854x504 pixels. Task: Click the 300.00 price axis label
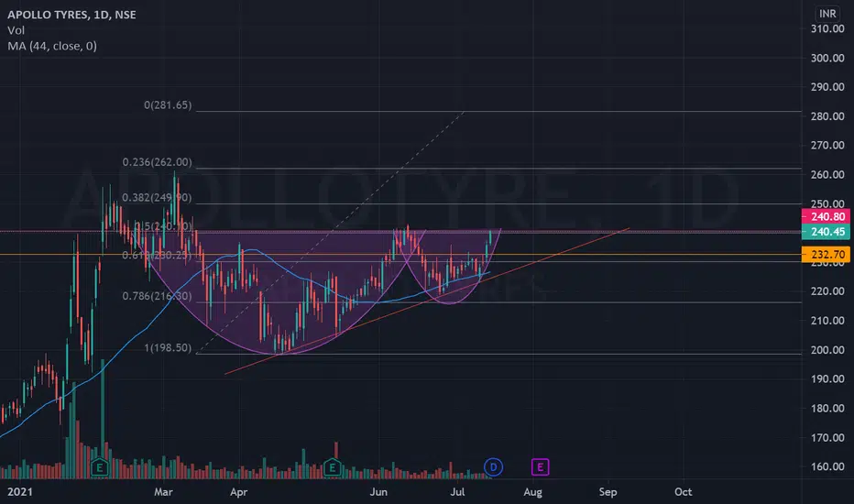coord(827,59)
